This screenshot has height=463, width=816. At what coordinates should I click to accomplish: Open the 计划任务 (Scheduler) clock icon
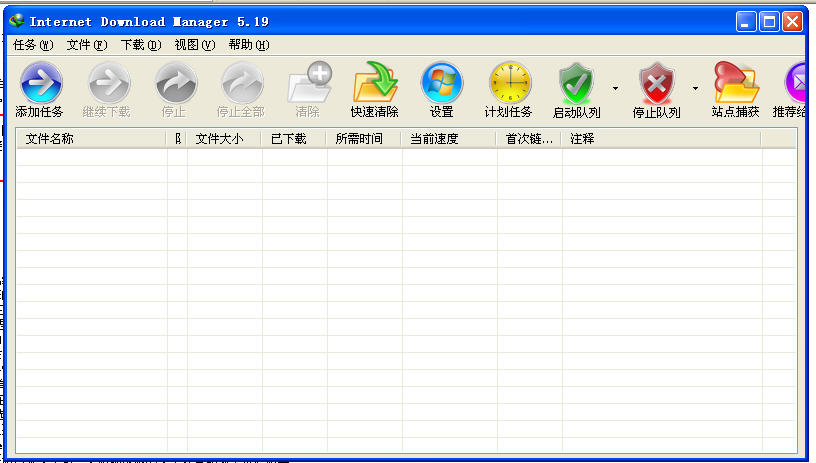(509, 83)
